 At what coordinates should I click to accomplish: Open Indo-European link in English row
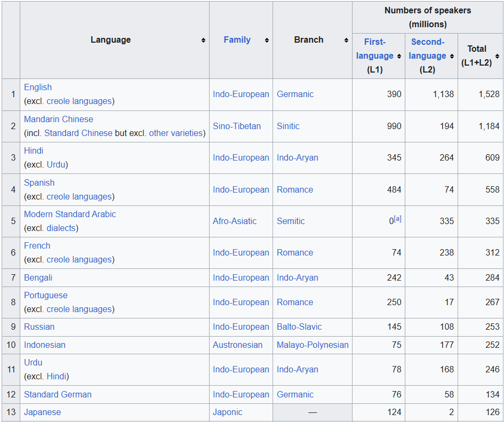[x=241, y=94]
